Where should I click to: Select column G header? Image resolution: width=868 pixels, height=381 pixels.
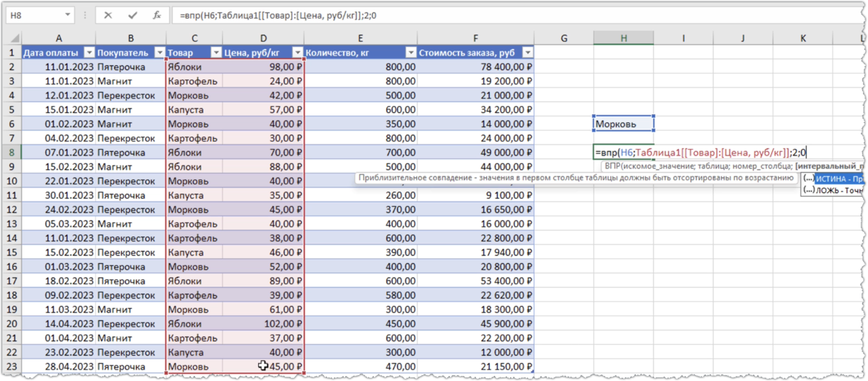(x=563, y=39)
